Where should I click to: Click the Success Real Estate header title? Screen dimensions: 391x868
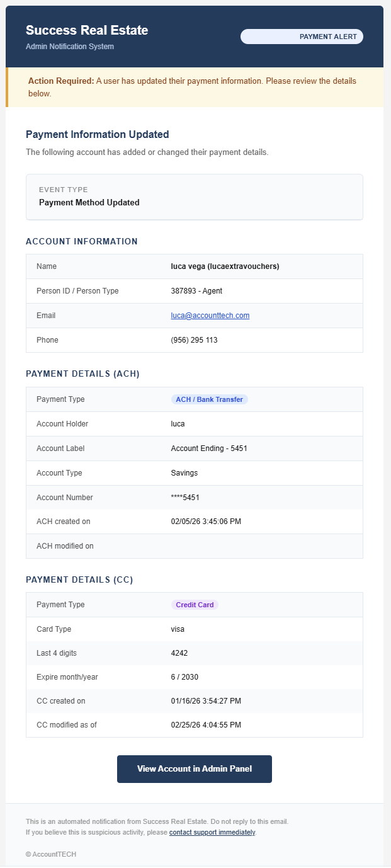pyautogui.click(x=87, y=30)
